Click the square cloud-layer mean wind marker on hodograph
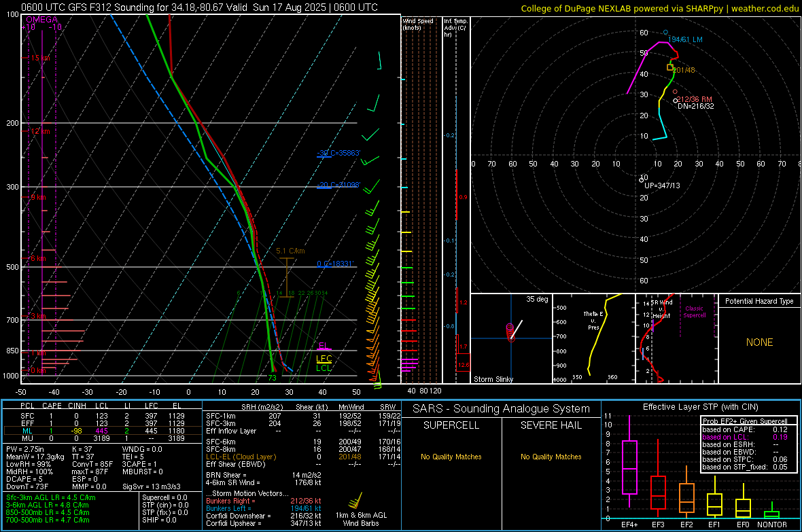The width and height of the screenshot is (802, 532). (670, 67)
